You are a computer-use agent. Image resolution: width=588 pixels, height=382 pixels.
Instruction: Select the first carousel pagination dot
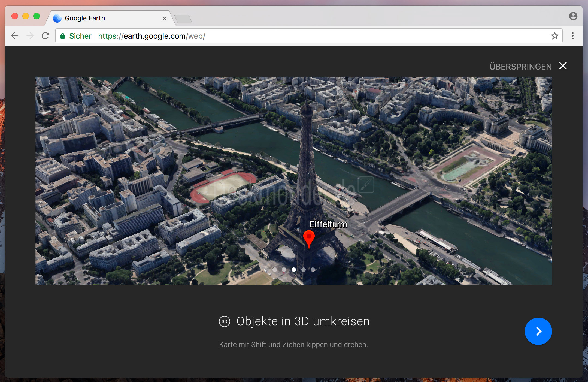(x=274, y=270)
